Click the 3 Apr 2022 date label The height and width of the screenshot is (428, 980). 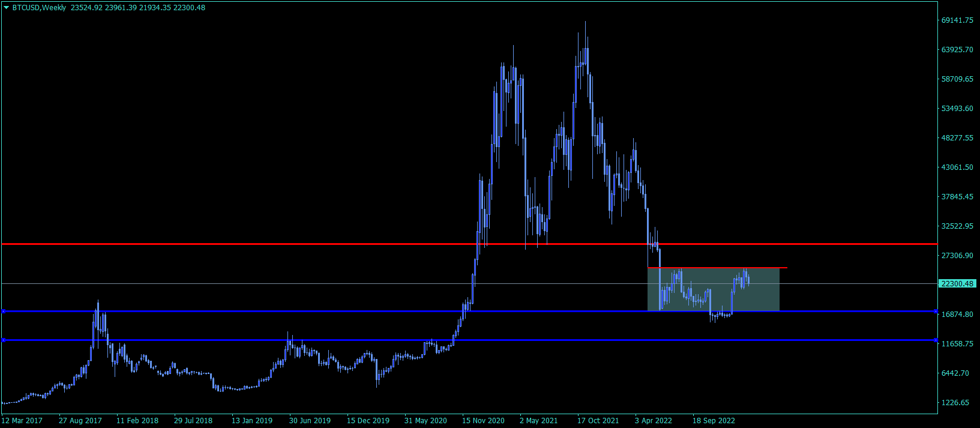pos(654,421)
